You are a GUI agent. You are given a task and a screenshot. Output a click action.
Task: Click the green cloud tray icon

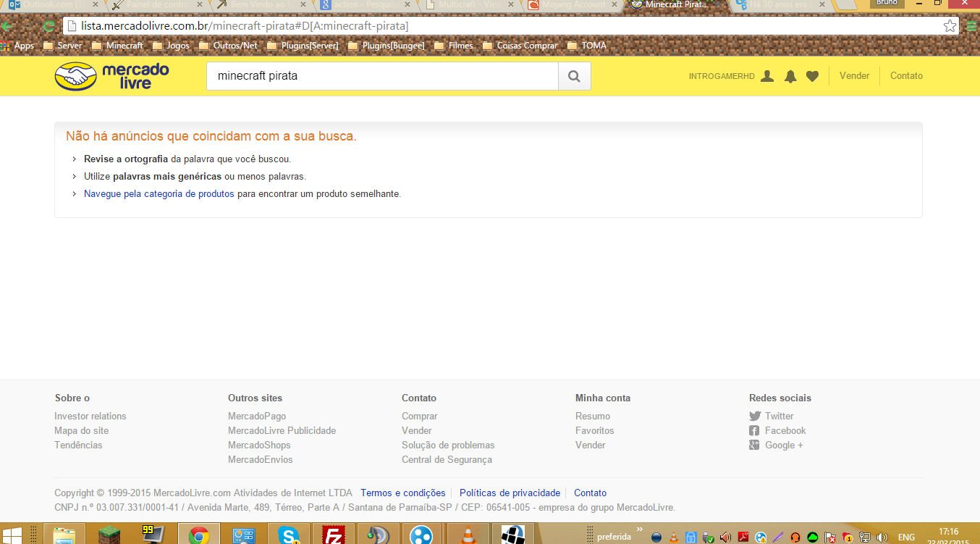point(813,537)
